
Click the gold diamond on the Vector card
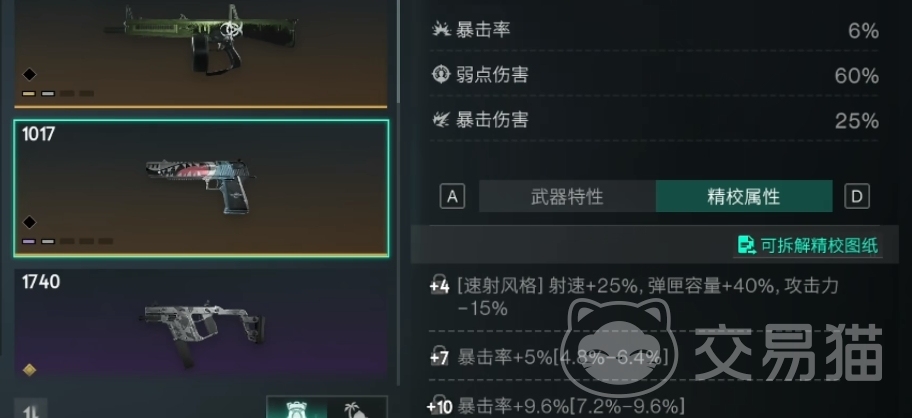click(x=29, y=369)
